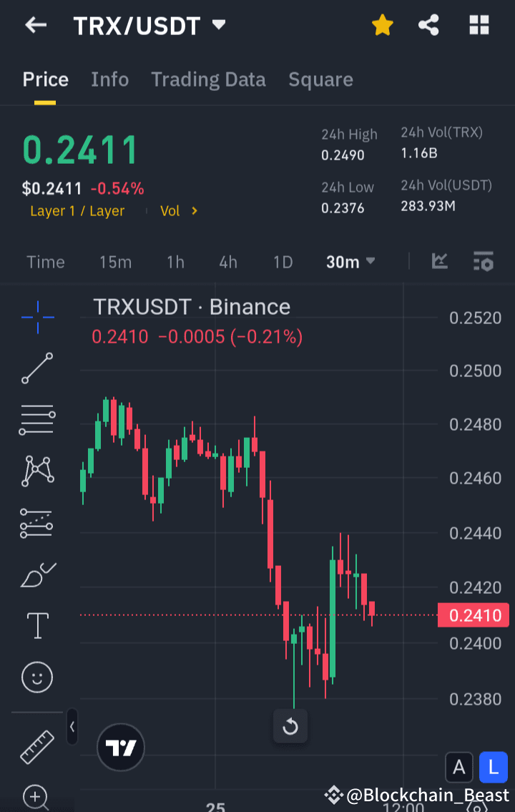Open the chart style selector icon
Viewport: 515px width, 812px height.
click(439, 262)
